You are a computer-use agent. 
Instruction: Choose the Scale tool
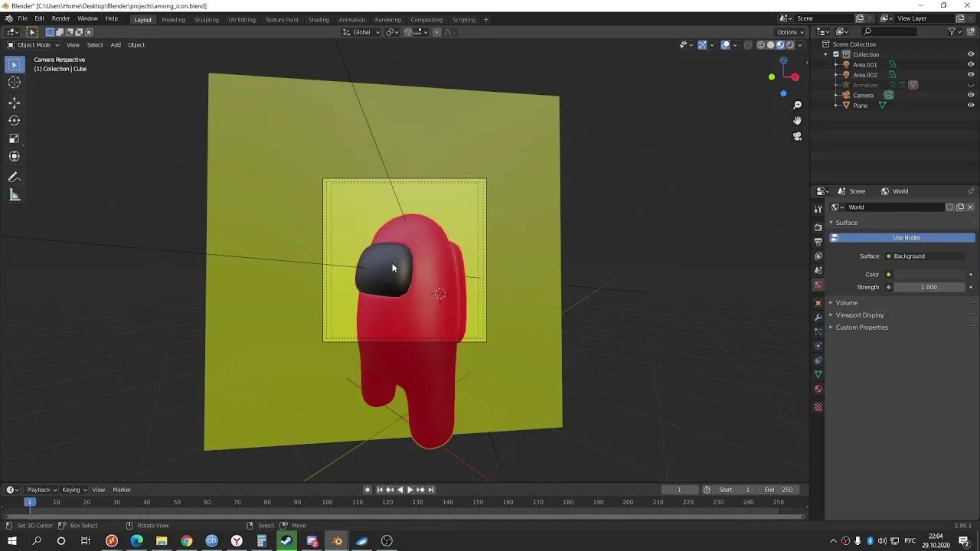click(x=14, y=139)
